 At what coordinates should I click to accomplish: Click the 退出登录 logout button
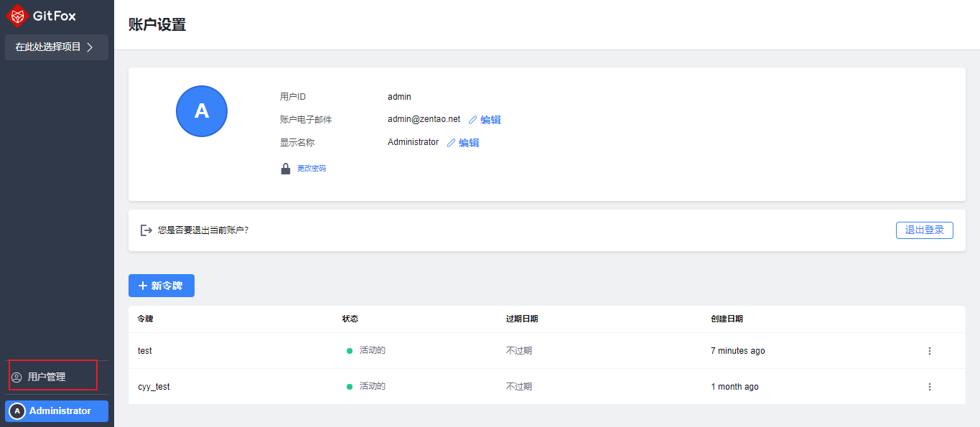point(924,230)
